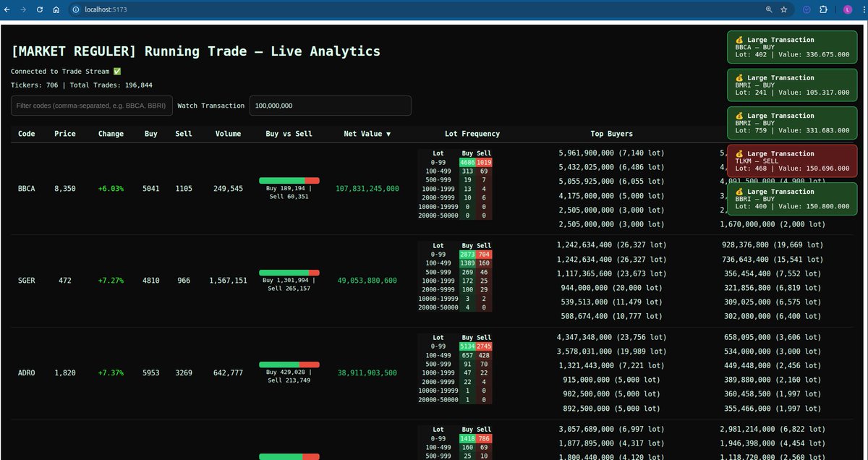Click BBCA net value 107,831,245,000
The width and height of the screenshot is (868, 460).
tap(367, 189)
